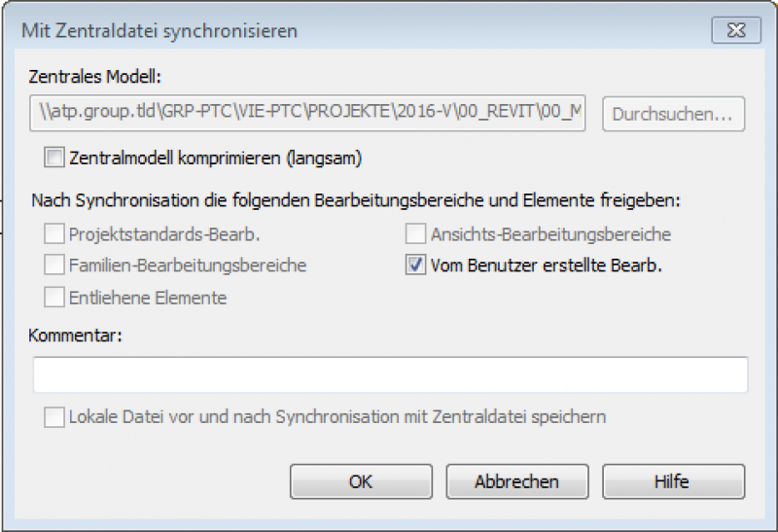Click the Entliehene Elemente label text
This screenshot has height=532, width=778.
[148, 298]
